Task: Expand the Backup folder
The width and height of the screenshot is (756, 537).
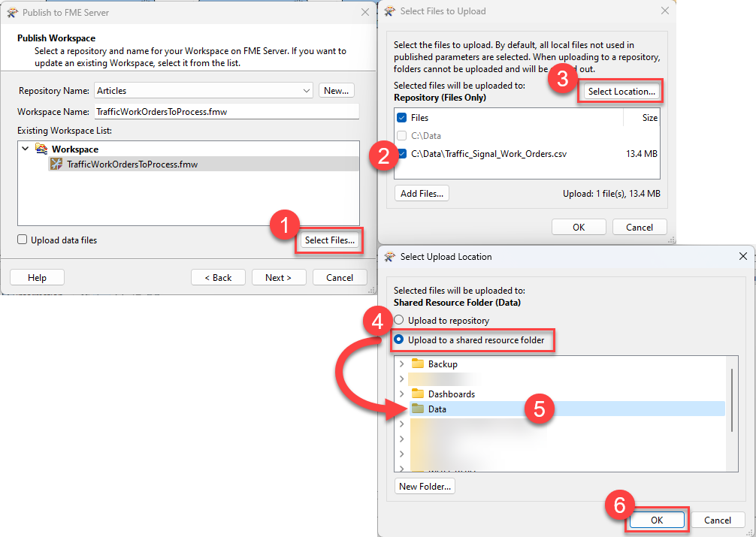Action: pyautogui.click(x=401, y=364)
